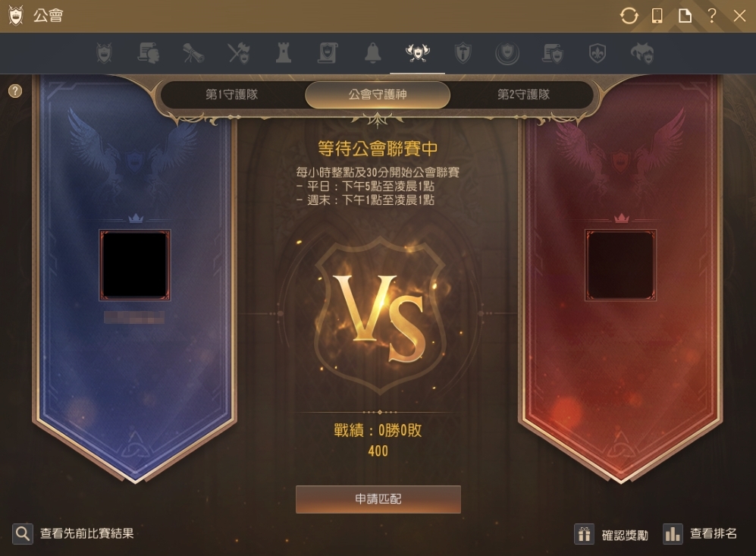Open the fleur-de-lis shield icon tab

598,53
